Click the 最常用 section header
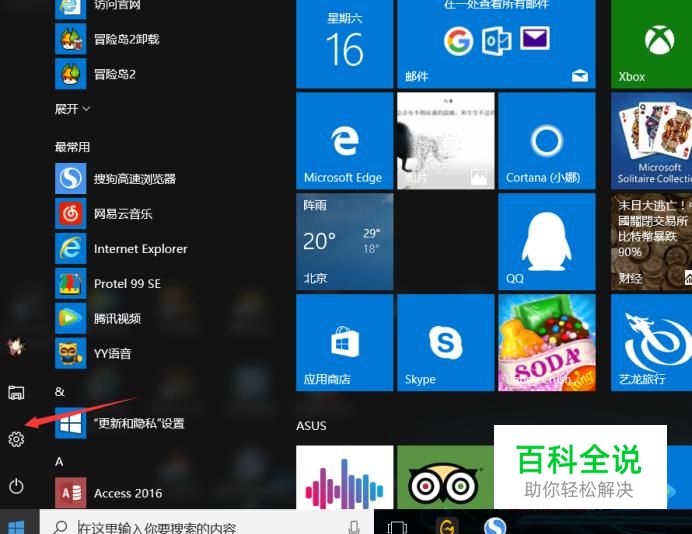 click(x=72, y=147)
